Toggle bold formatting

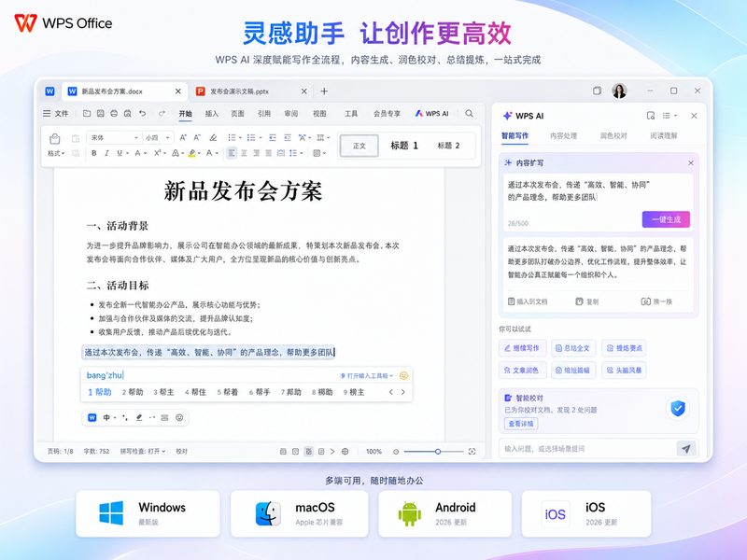pyautogui.click(x=94, y=153)
